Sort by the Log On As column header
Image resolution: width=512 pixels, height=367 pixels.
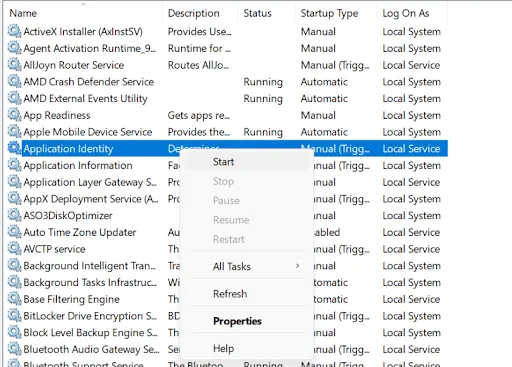[412, 13]
